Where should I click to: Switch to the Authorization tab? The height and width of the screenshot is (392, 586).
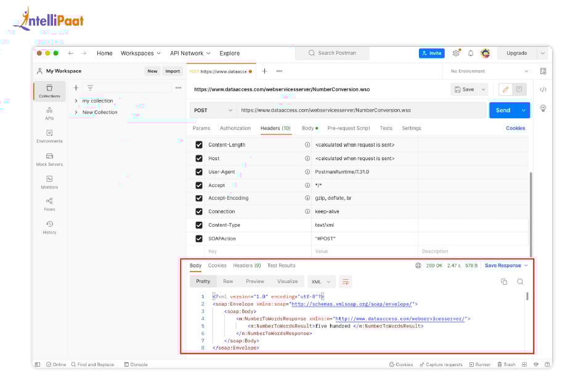coord(235,128)
